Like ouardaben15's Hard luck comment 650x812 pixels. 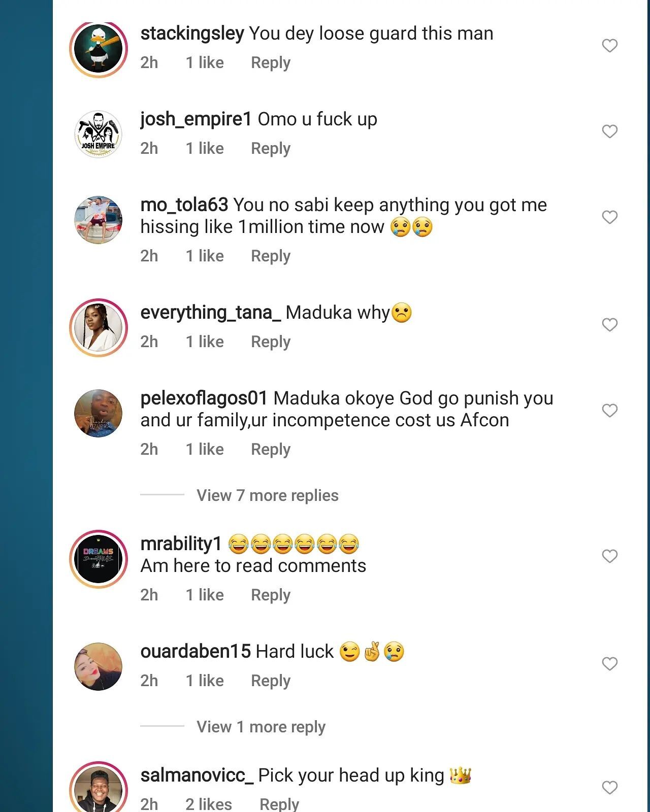click(609, 664)
